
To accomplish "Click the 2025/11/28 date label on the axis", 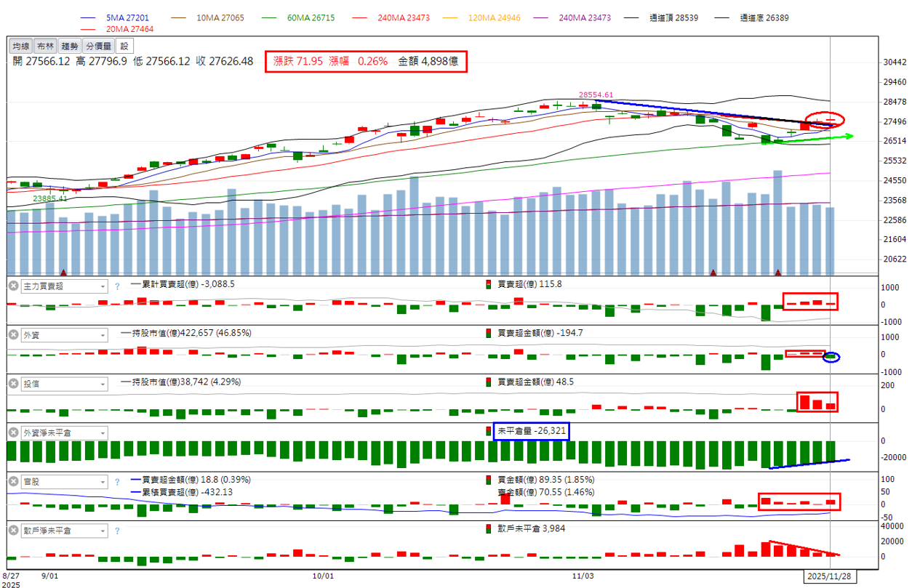I will 829,576.
